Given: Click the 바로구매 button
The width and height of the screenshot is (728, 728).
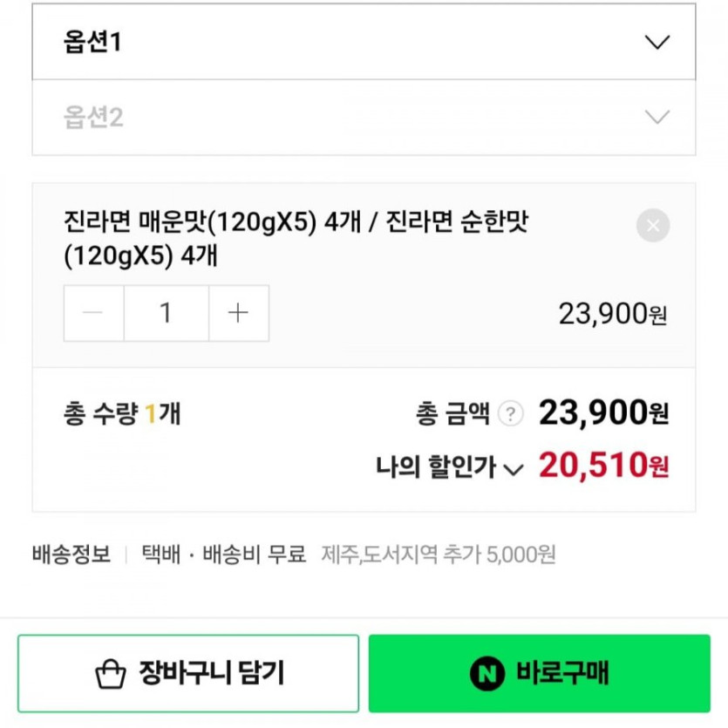Looking at the screenshot, I should point(539,673).
